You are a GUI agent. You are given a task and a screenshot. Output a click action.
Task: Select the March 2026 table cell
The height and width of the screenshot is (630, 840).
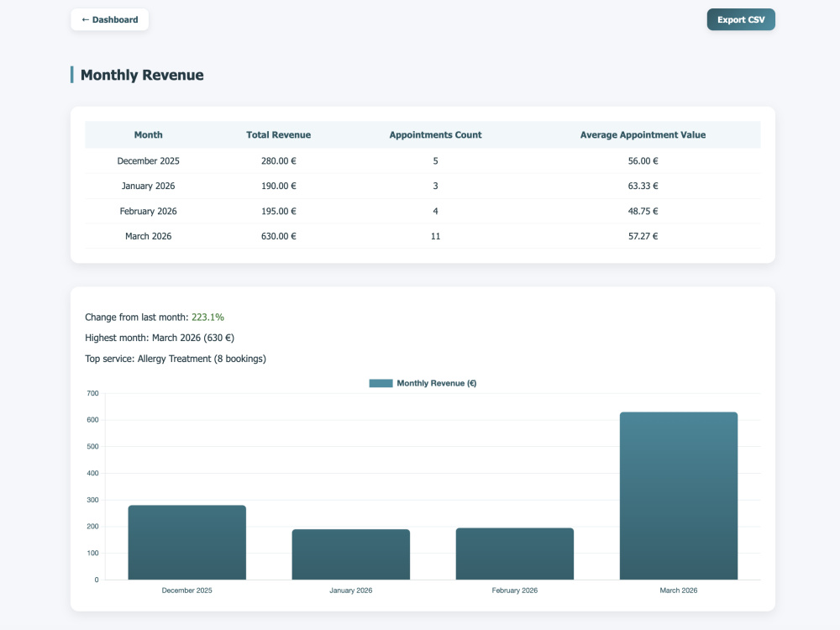tap(149, 236)
